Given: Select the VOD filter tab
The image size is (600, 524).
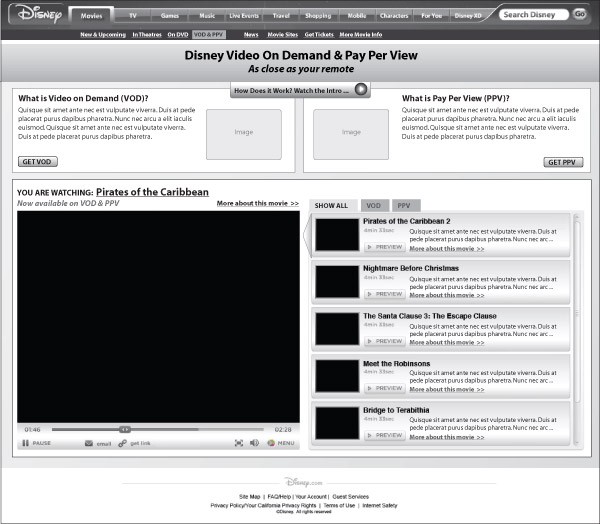Looking at the screenshot, I should 374,206.
